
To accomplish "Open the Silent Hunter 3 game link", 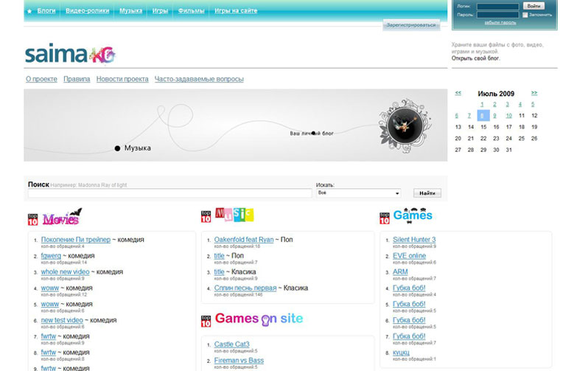I will (414, 240).
